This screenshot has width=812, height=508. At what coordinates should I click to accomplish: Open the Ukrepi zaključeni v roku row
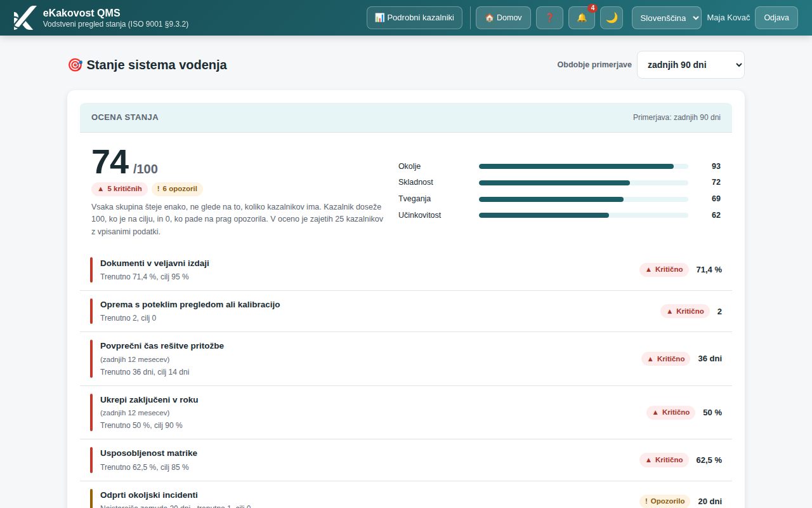pos(406,413)
